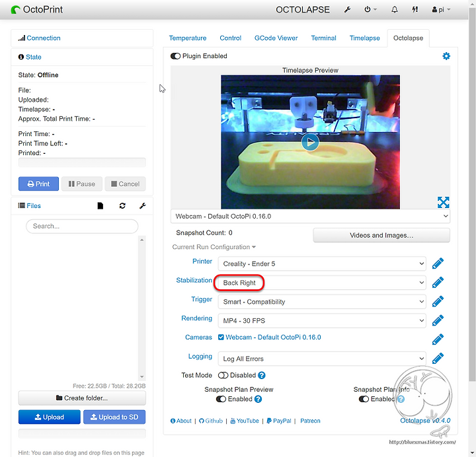Click the Create folder button

click(x=82, y=398)
